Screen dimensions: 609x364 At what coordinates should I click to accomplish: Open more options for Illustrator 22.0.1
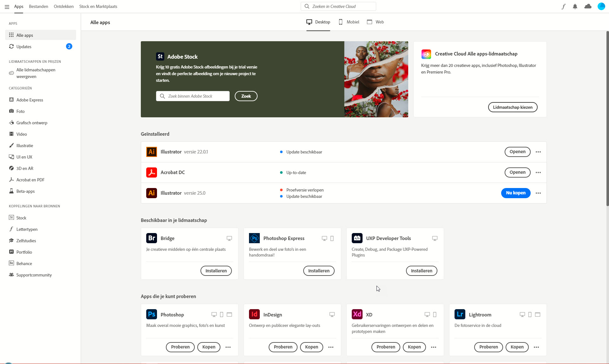(538, 152)
